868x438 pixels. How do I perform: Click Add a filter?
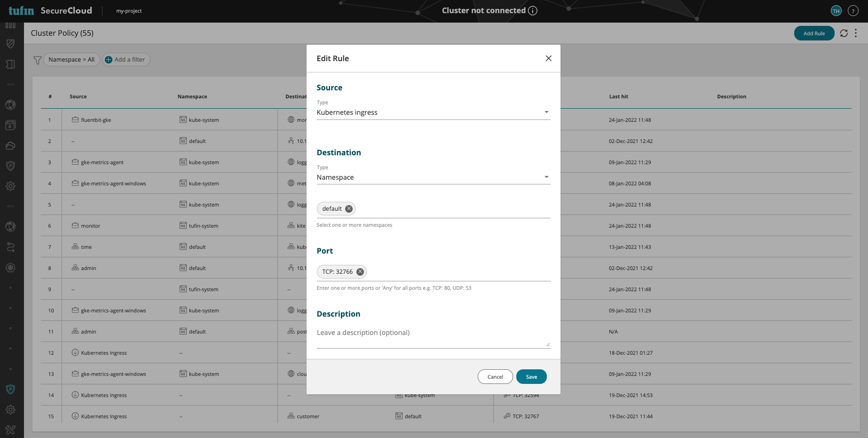coord(126,60)
